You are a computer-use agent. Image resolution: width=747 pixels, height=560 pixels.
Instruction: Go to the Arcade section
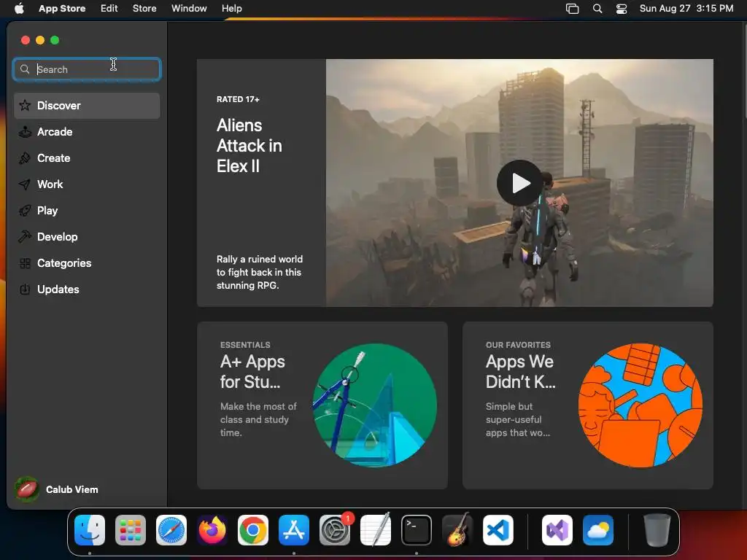[88, 132]
